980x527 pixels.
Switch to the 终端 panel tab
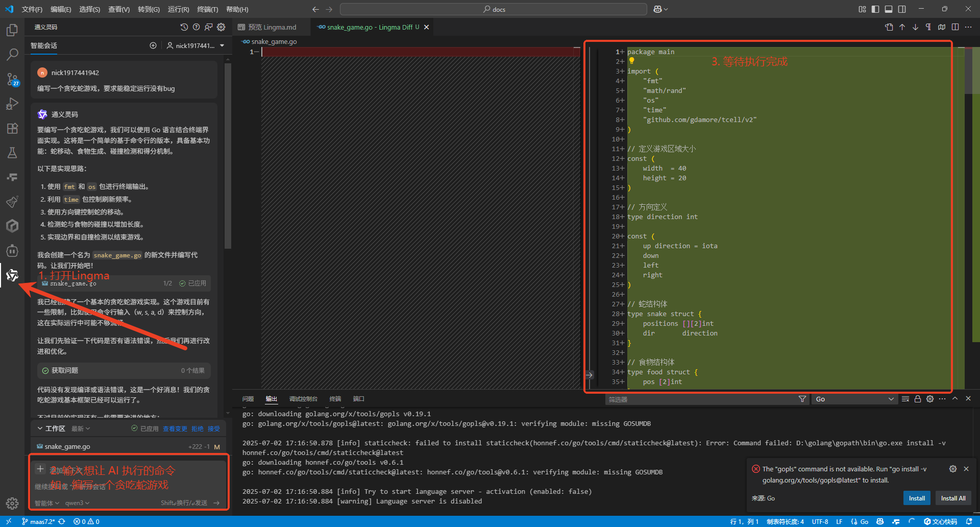335,399
